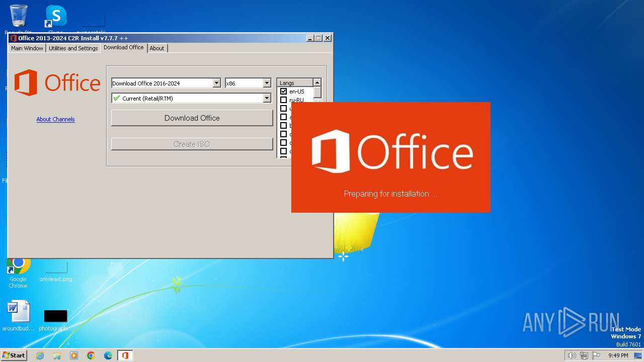The image size is (644, 362).
Task: Open Windows Explorer from the taskbar
Action: click(57, 355)
